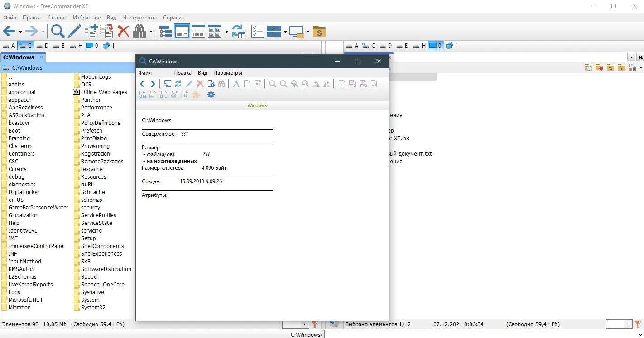Screen dimensions: 644x338
Task: Switch to the list view mode
Action: [182, 31]
